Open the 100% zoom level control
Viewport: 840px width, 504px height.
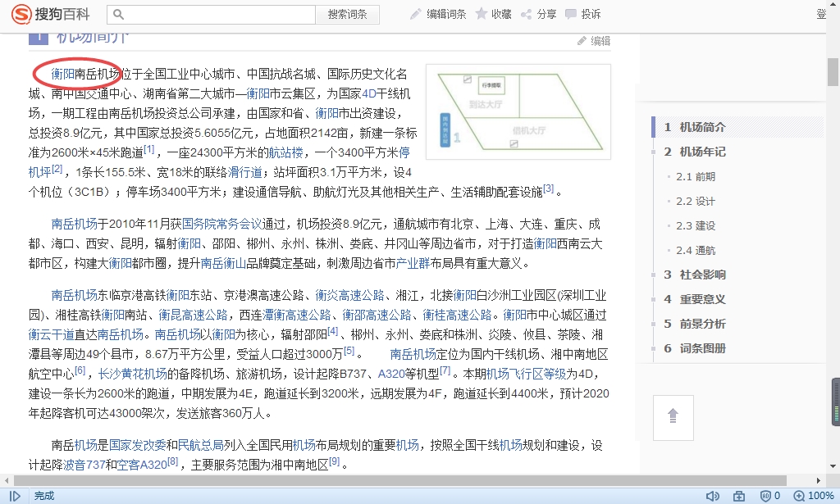pos(814,496)
